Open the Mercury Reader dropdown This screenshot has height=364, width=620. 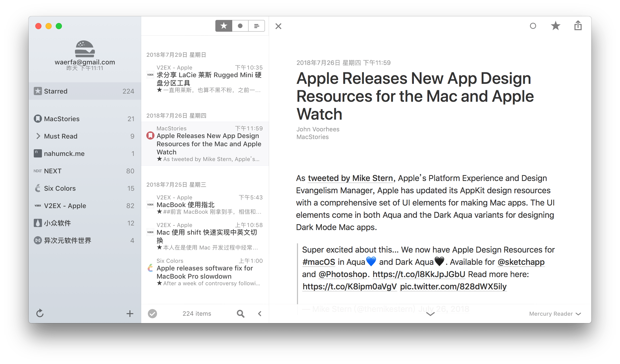point(555,314)
